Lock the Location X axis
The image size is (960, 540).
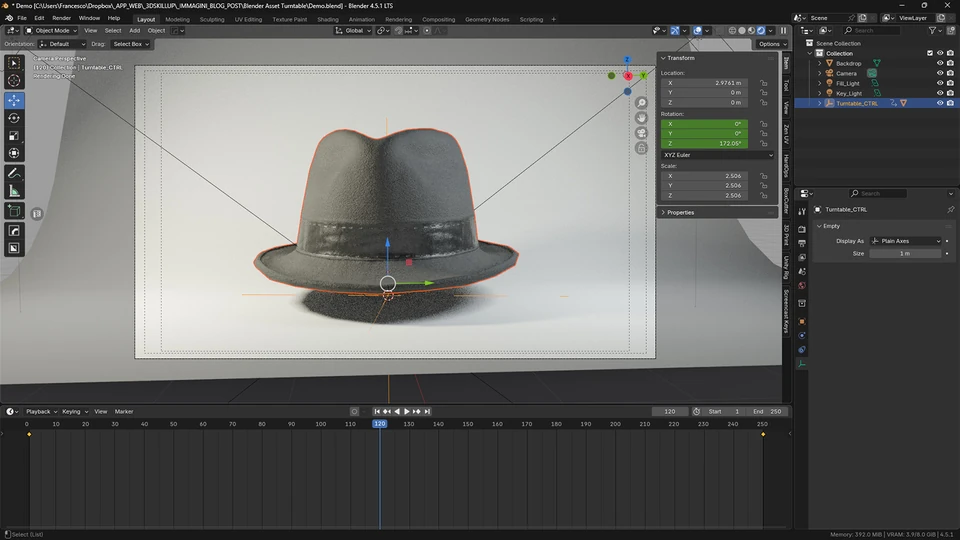click(x=763, y=83)
